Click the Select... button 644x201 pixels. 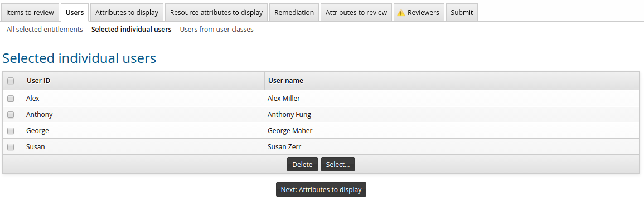(x=337, y=164)
